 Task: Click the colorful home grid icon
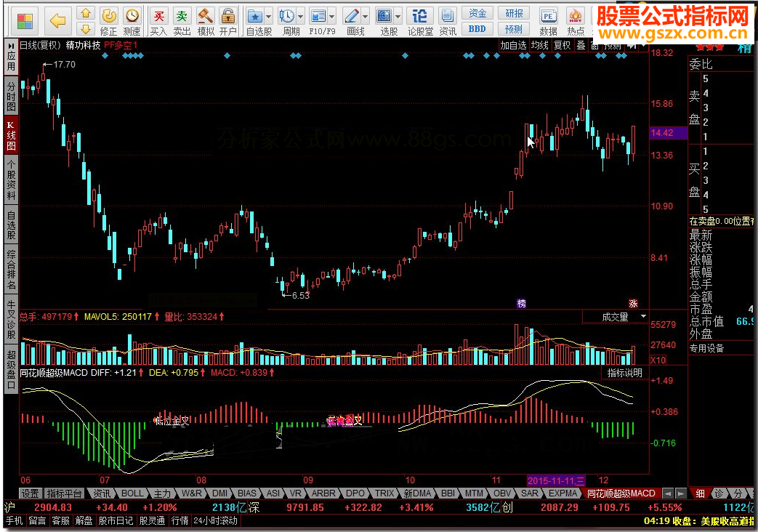coord(25,21)
